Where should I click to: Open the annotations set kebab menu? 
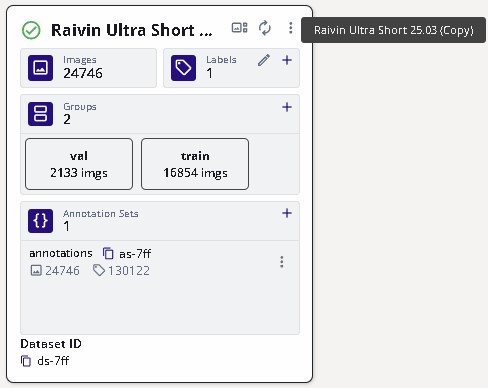point(282,262)
